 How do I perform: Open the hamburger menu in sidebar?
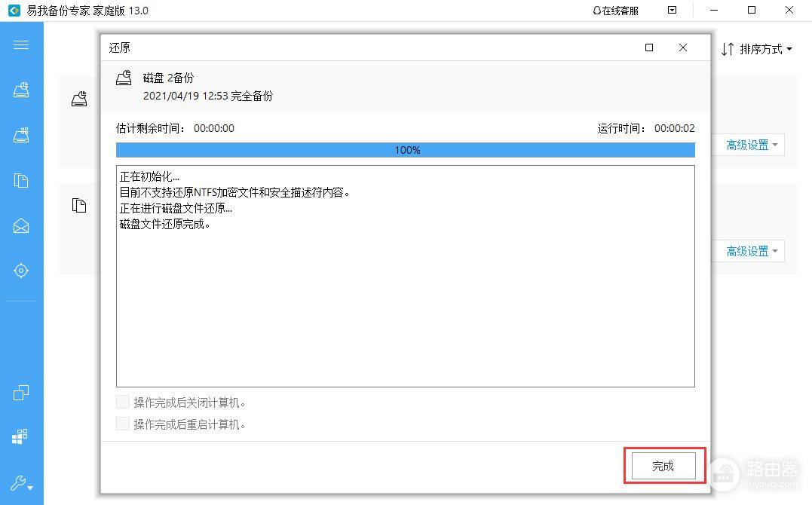coord(21,45)
